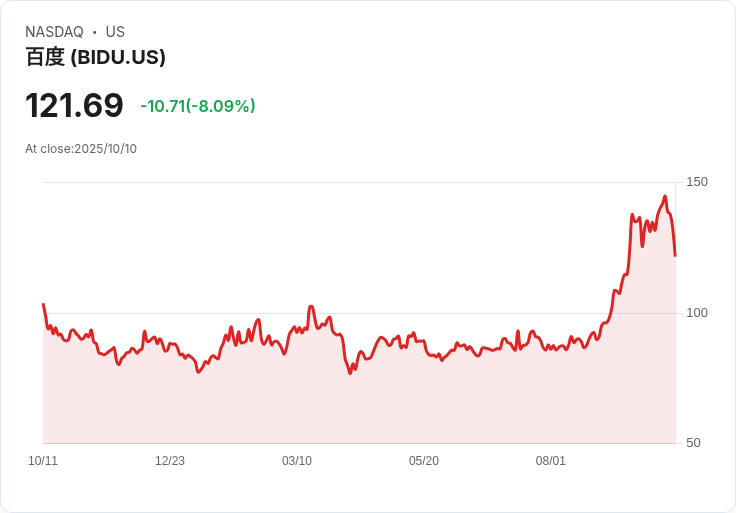Click the NASDAQ exchange label
736x513 pixels.
pyautogui.click(x=54, y=32)
